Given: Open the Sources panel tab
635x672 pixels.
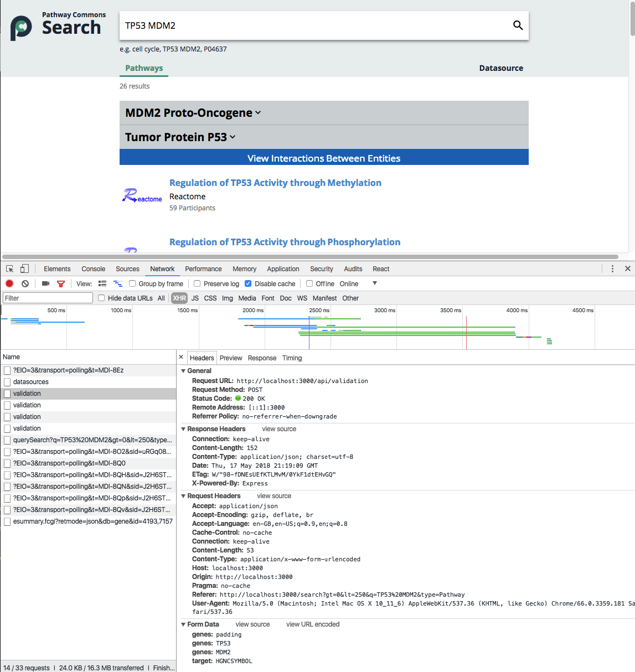Looking at the screenshot, I should click(127, 269).
